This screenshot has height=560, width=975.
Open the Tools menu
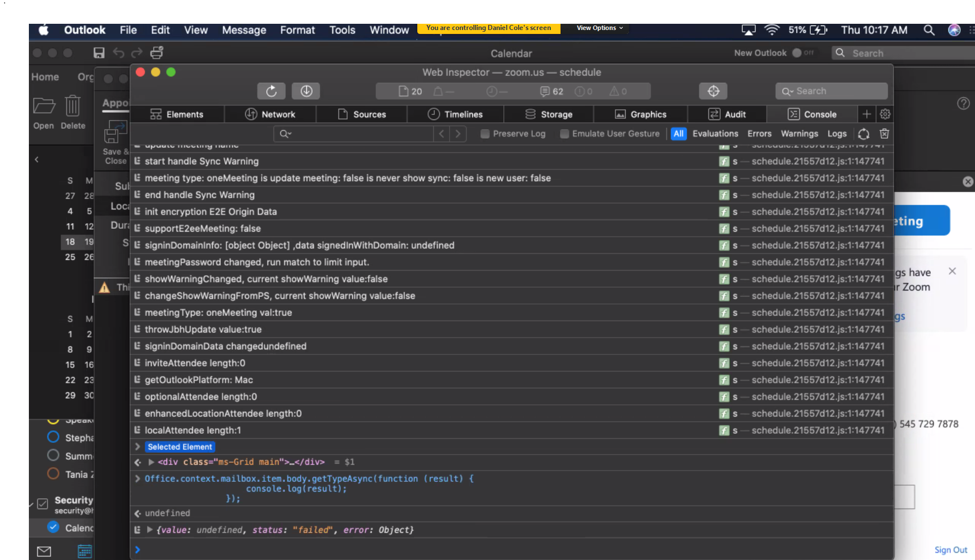point(342,30)
